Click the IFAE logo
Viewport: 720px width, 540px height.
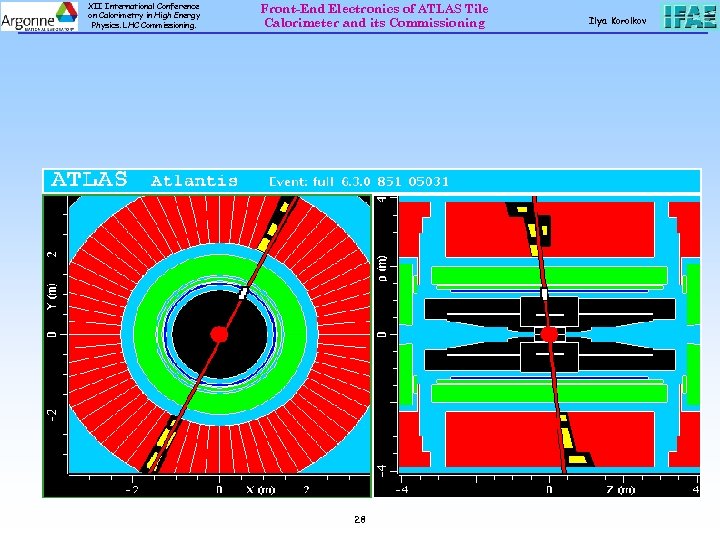point(690,17)
